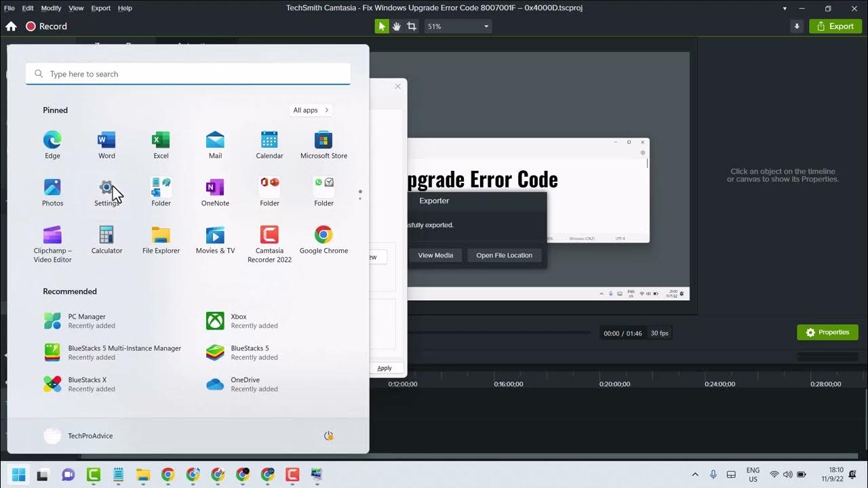The height and width of the screenshot is (488, 868).
Task: Click the Windows Start button
Action: click(x=18, y=474)
